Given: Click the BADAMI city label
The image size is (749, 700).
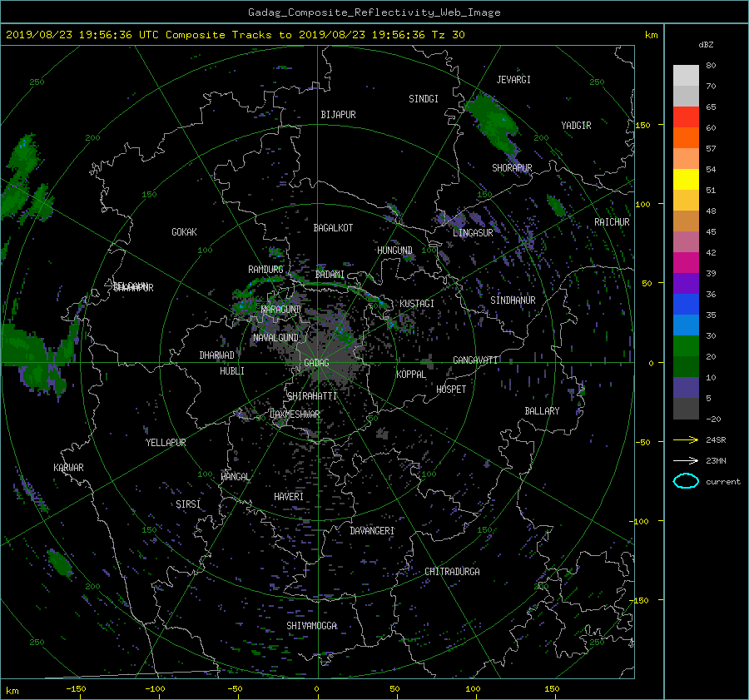Looking at the screenshot, I should point(330,275).
